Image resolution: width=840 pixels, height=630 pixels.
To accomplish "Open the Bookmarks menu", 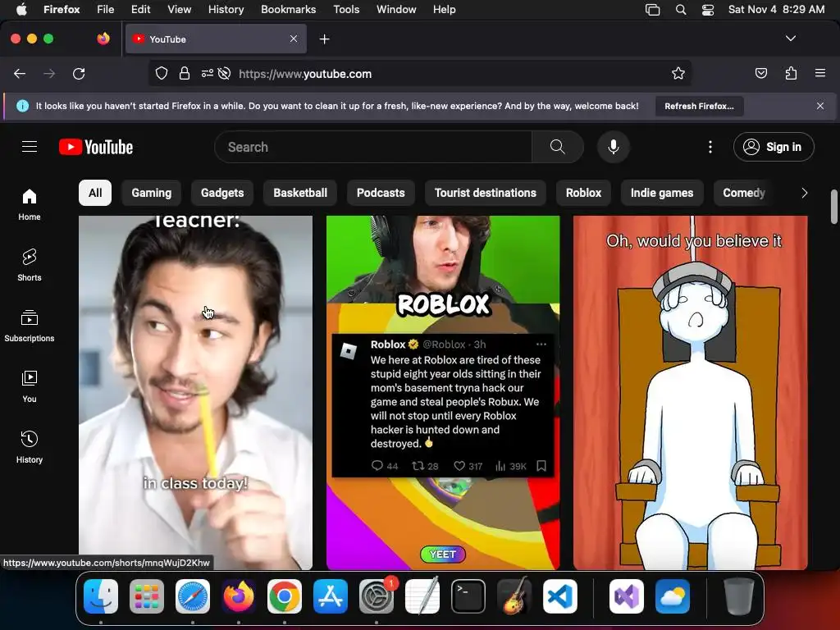I will point(288,10).
